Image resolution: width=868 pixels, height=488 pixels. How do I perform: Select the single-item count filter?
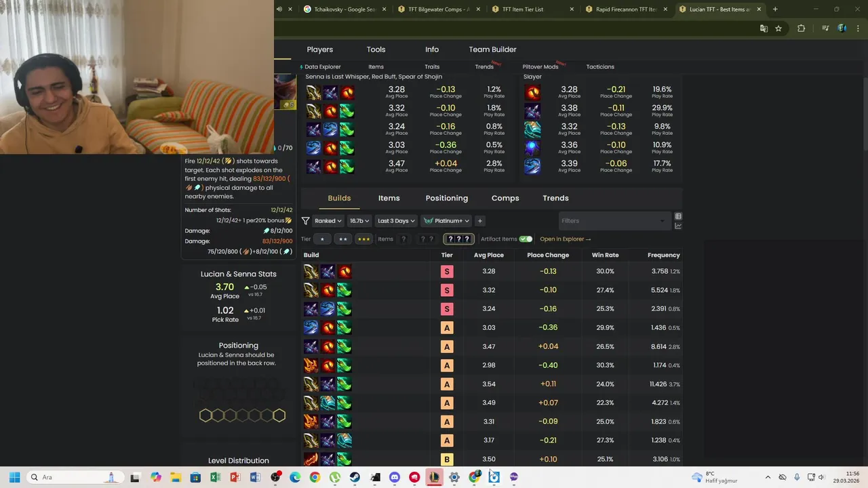pyautogui.click(x=403, y=239)
